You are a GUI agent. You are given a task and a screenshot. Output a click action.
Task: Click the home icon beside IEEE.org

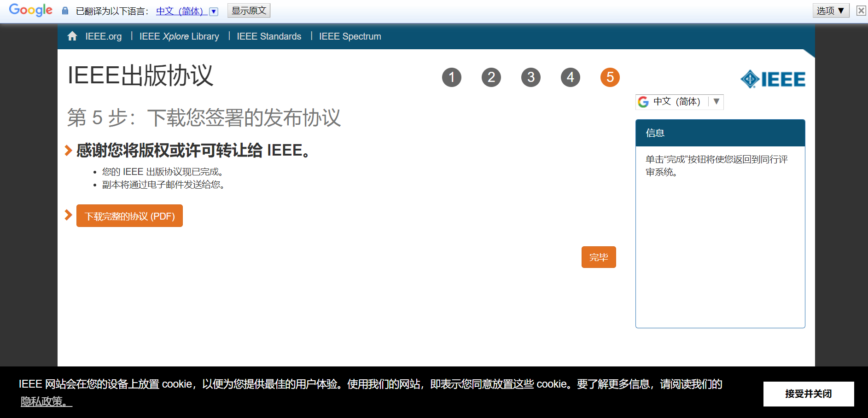[x=72, y=36]
